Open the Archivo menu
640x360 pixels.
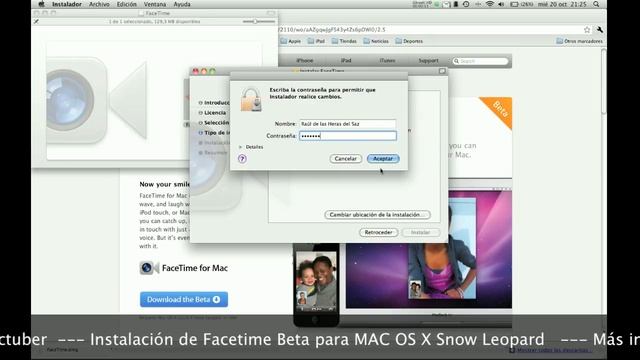(x=99, y=4)
